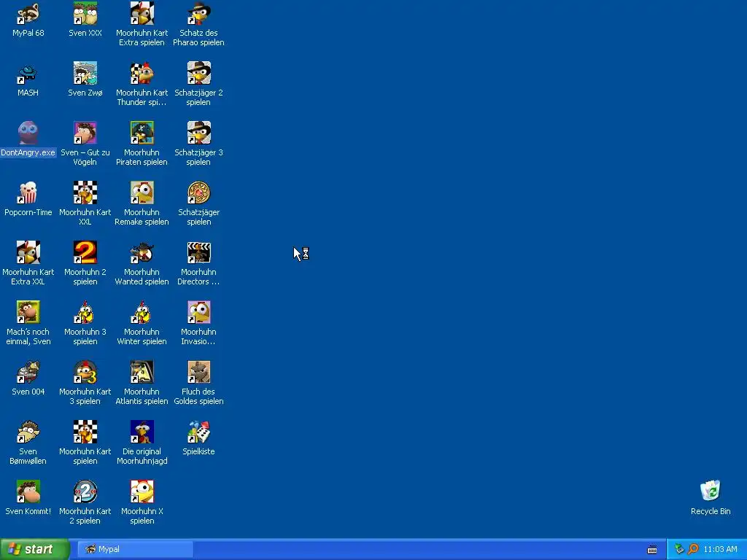747x560 pixels.
Task: Select Schatz des Pharao spielen icon
Action: tap(198, 13)
